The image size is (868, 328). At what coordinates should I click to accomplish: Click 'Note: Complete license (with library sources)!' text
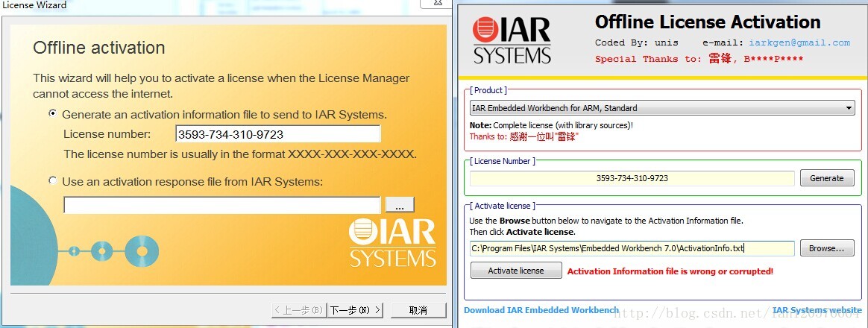[x=551, y=125]
